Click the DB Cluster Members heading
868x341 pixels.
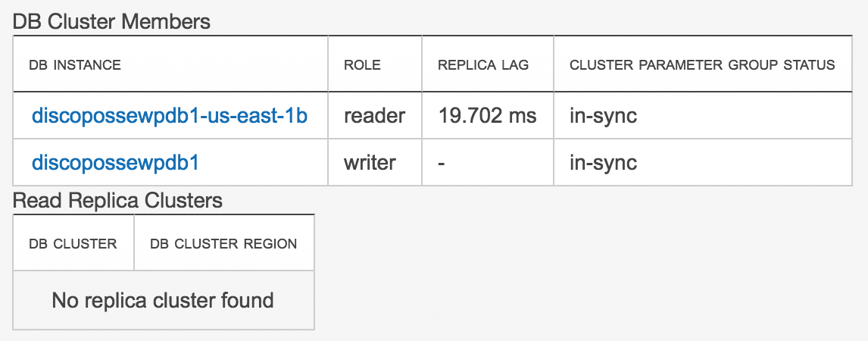click(x=112, y=21)
